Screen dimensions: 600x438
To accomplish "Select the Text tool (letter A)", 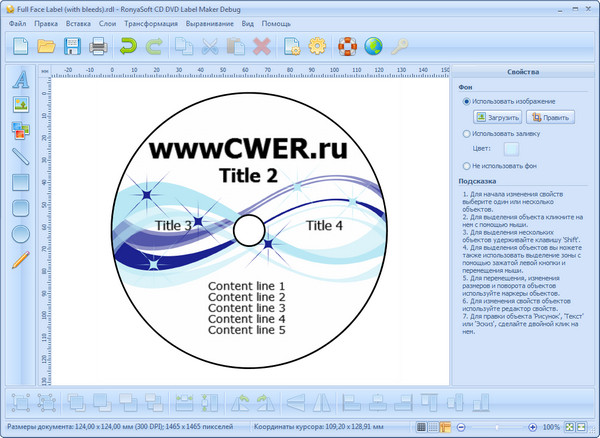I will click(x=20, y=80).
